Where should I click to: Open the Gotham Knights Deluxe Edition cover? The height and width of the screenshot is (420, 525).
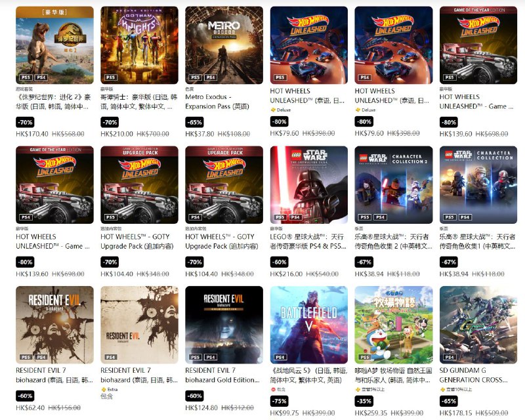click(139, 45)
